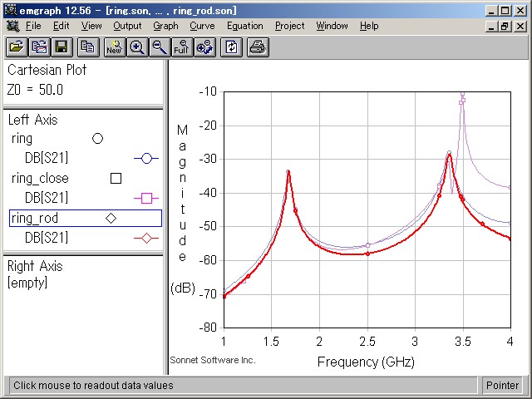Click the Frequency (GHz) axis label
The image size is (532, 399).
[366, 362]
